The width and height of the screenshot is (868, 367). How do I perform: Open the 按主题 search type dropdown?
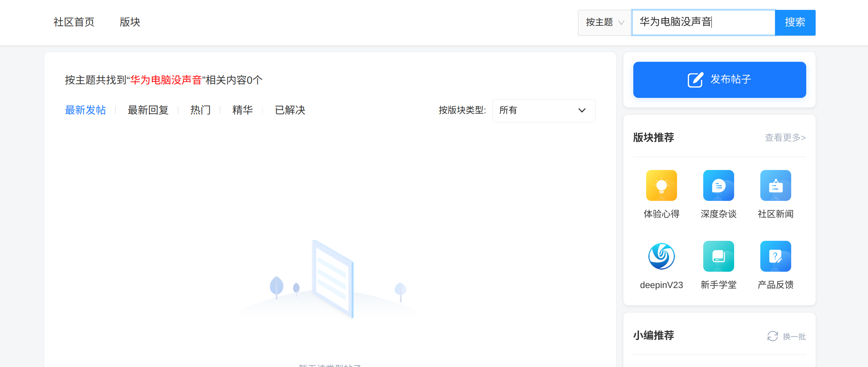605,22
